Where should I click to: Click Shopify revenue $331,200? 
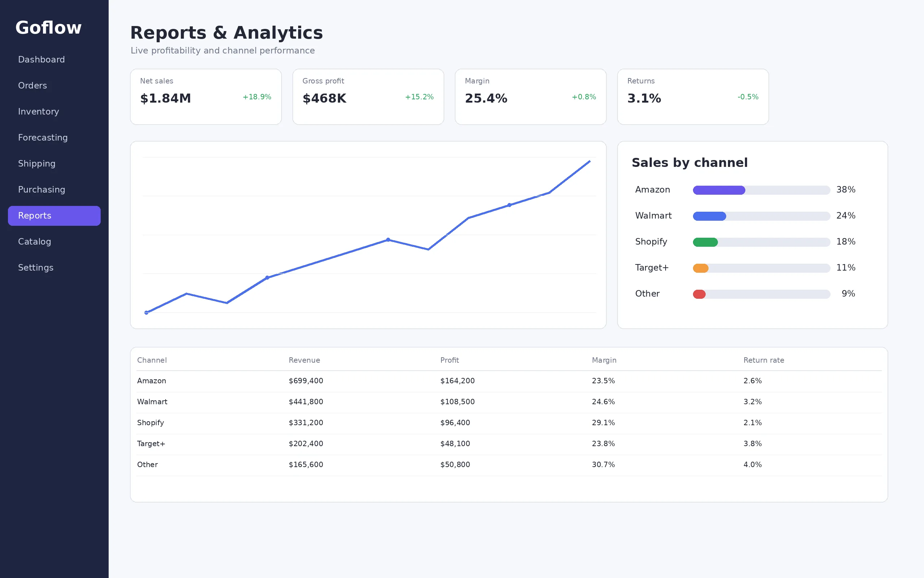tap(306, 423)
